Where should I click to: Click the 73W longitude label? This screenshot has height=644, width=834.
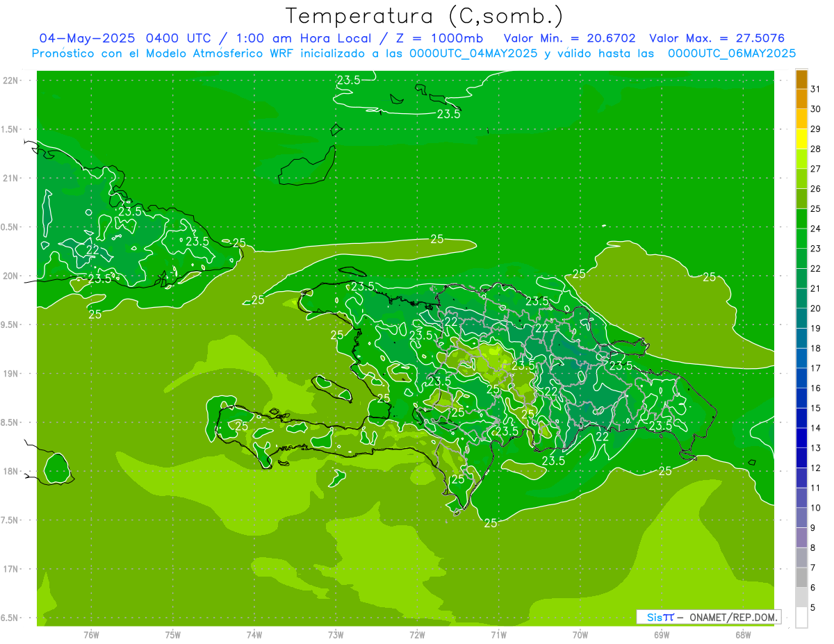(x=336, y=635)
